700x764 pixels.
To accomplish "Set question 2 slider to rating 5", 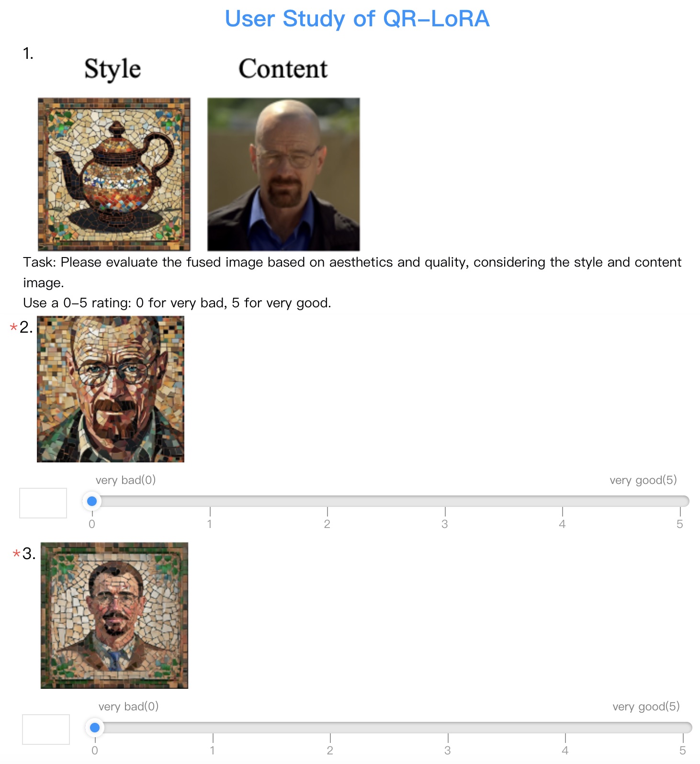I will click(680, 501).
